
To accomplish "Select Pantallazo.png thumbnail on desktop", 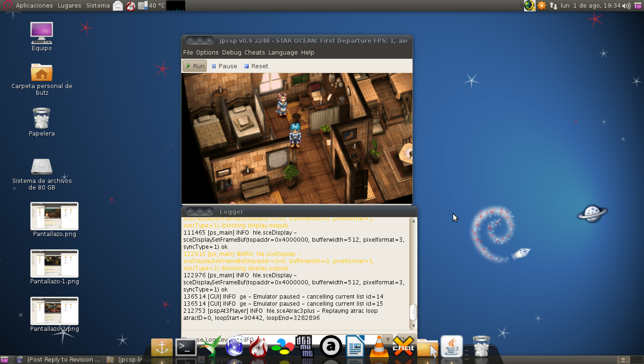I will pos(54,219).
